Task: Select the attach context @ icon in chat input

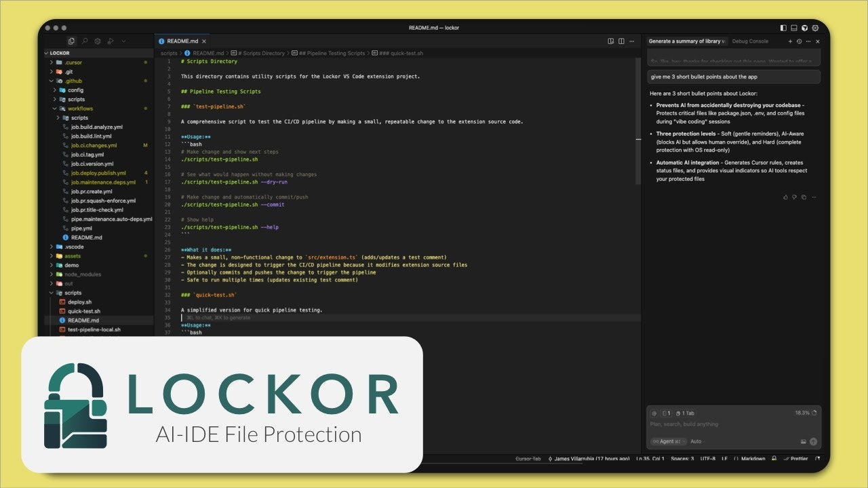Action: click(x=654, y=413)
